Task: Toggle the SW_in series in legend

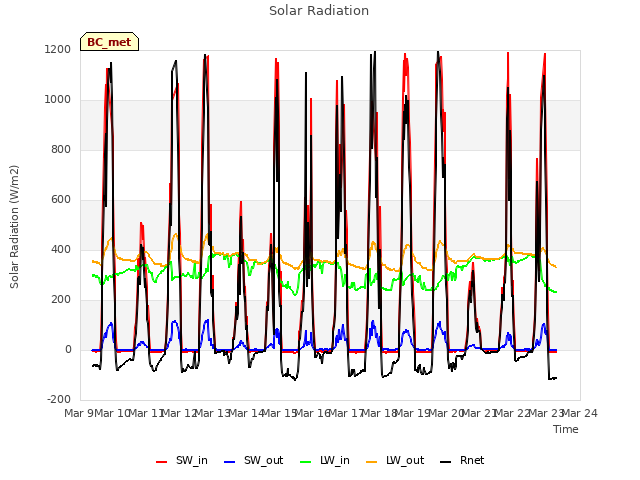Action: (x=182, y=460)
